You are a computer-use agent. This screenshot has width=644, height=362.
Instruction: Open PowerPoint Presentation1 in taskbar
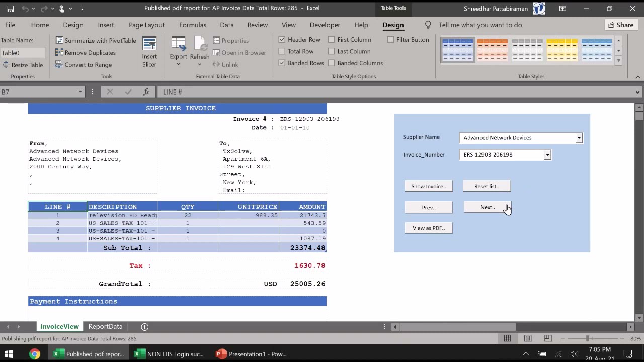[252, 354]
